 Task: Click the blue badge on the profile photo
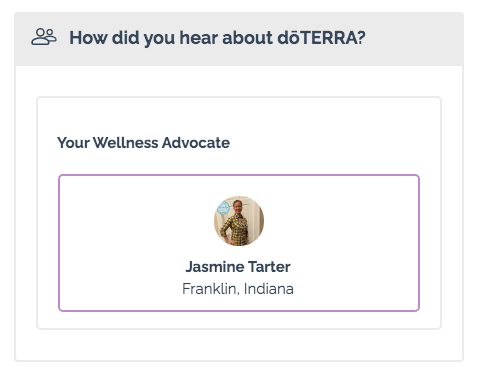tap(223, 208)
